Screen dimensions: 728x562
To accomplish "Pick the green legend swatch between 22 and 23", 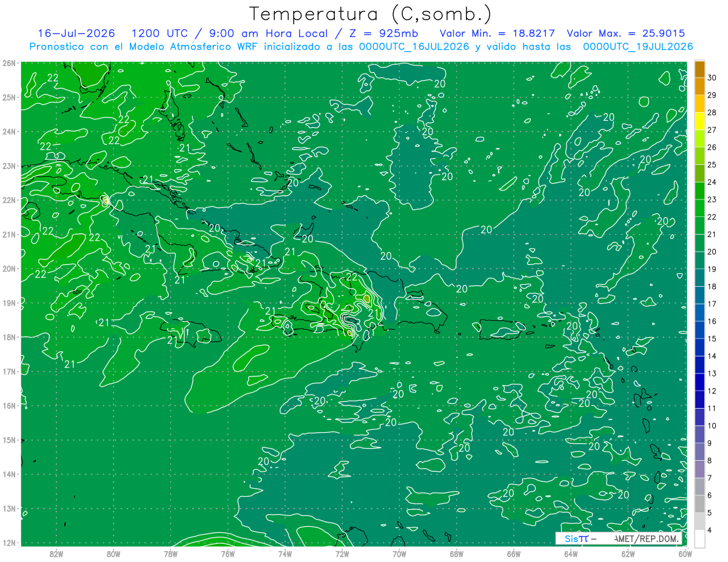I will 699,208.
